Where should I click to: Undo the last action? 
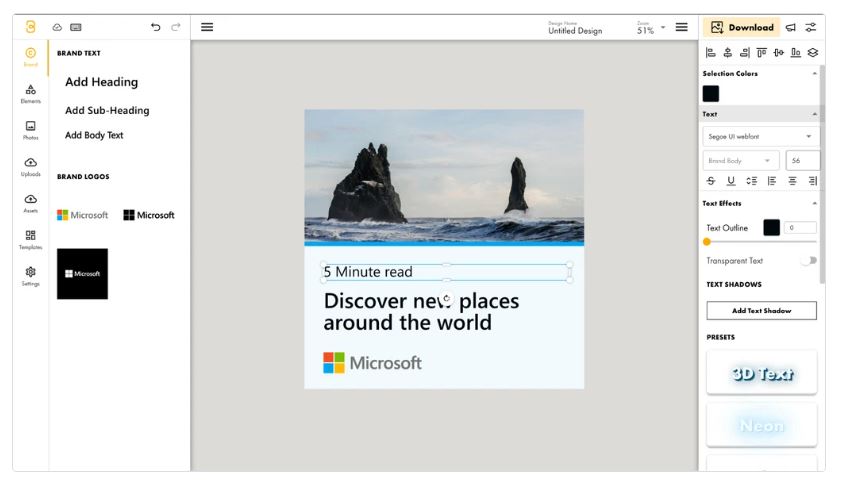coord(155,27)
